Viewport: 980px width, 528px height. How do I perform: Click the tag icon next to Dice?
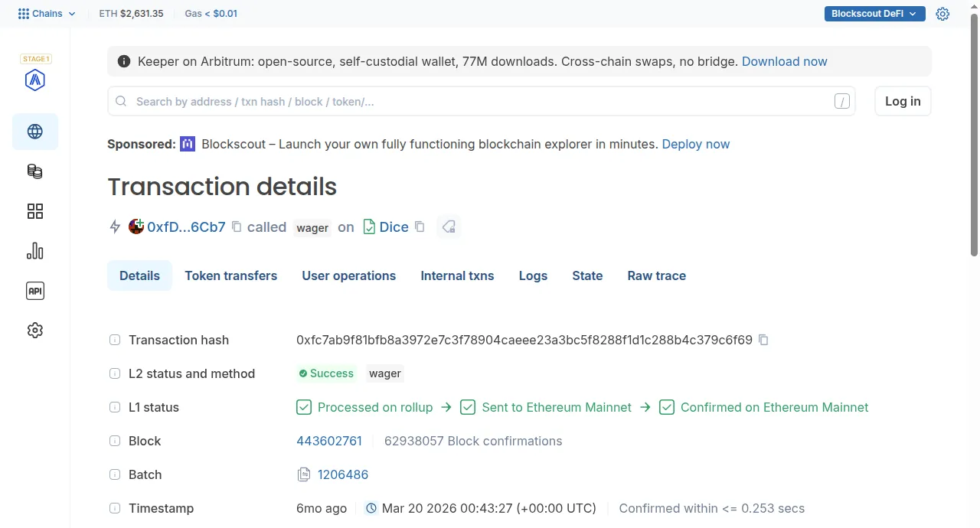pyautogui.click(x=449, y=227)
